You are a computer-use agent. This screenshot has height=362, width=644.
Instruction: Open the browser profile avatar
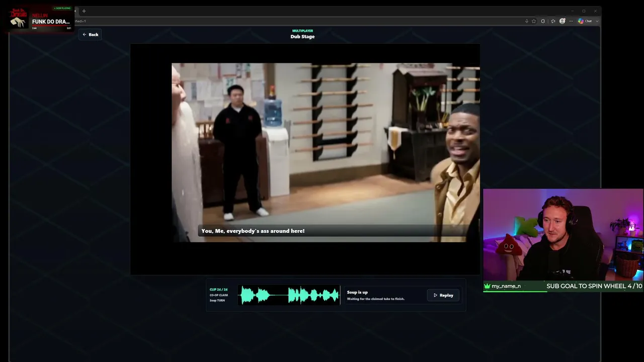pyautogui.click(x=562, y=21)
